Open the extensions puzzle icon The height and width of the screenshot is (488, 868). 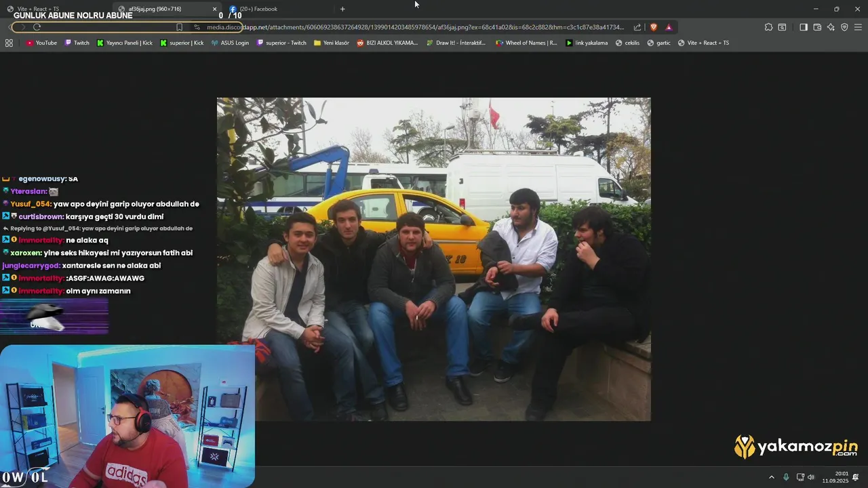tap(768, 27)
